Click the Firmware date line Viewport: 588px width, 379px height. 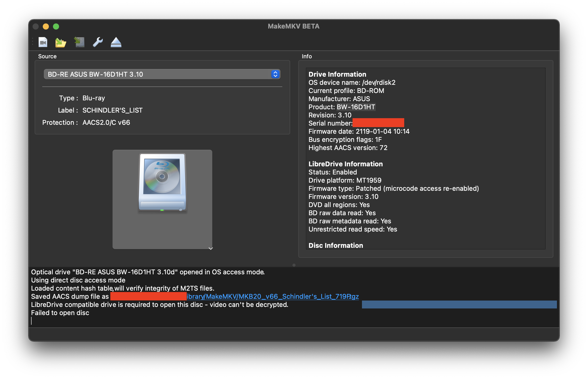pyautogui.click(x=359, y=131)
